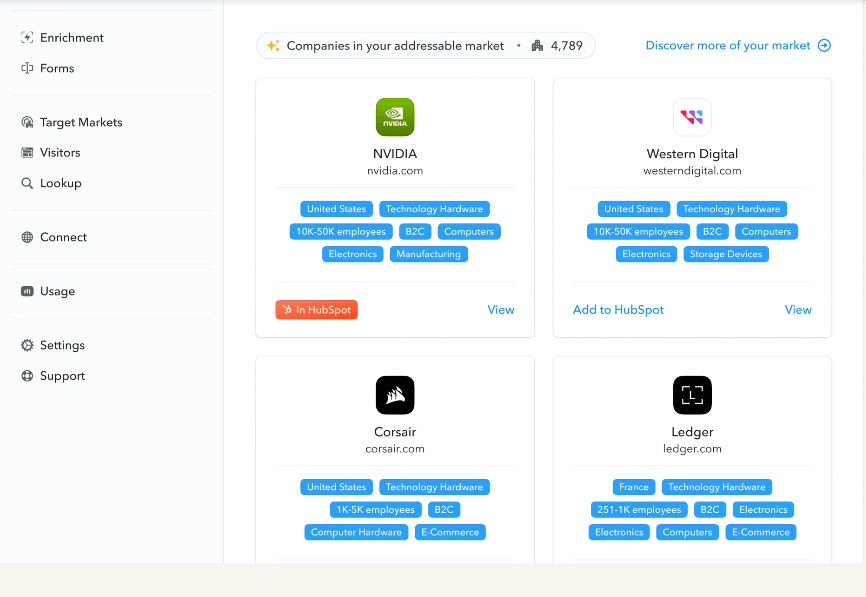Click the Connect globe icon

[x=27, y=237]
